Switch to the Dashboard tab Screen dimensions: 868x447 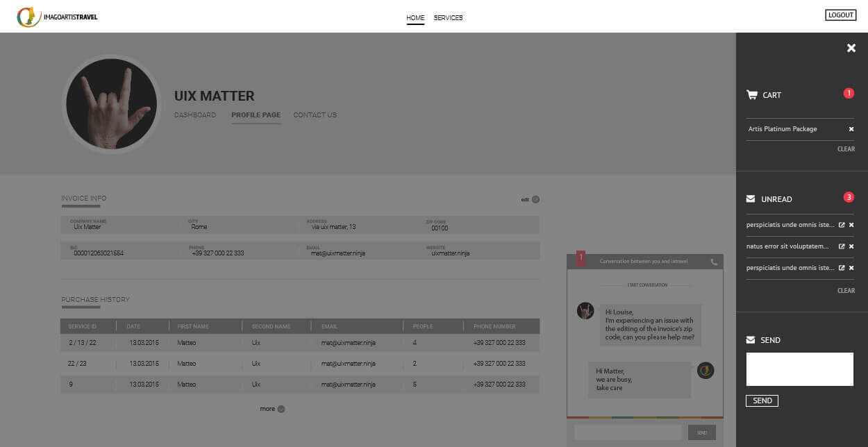point(195,115)
